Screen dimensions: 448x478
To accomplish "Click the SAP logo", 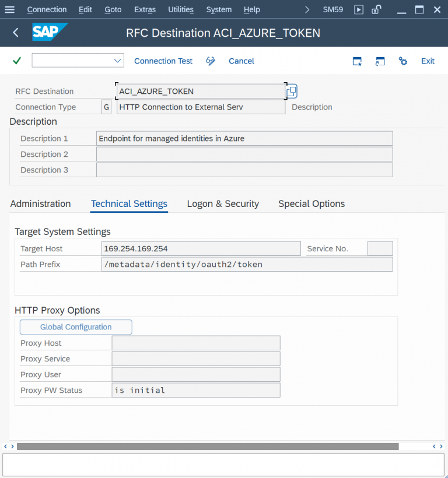I will [x=50, y=31].
